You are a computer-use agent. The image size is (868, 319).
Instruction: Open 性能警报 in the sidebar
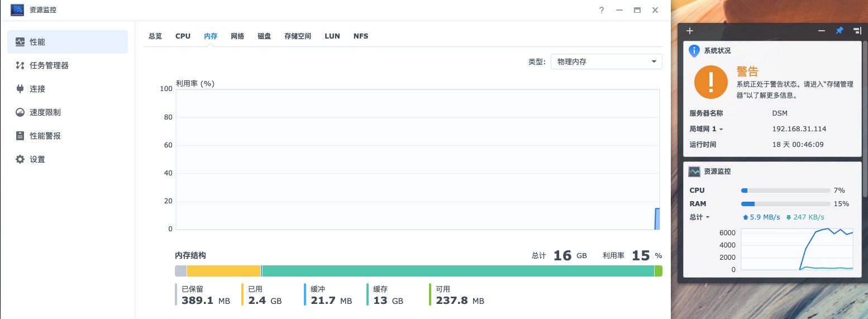click(68, 136)
